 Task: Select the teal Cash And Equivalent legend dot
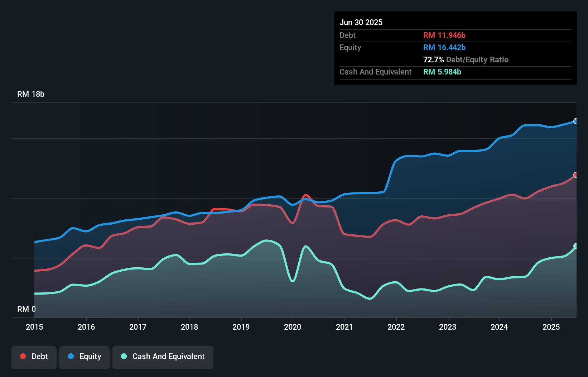pyautogui.click(x=123, y=357)
